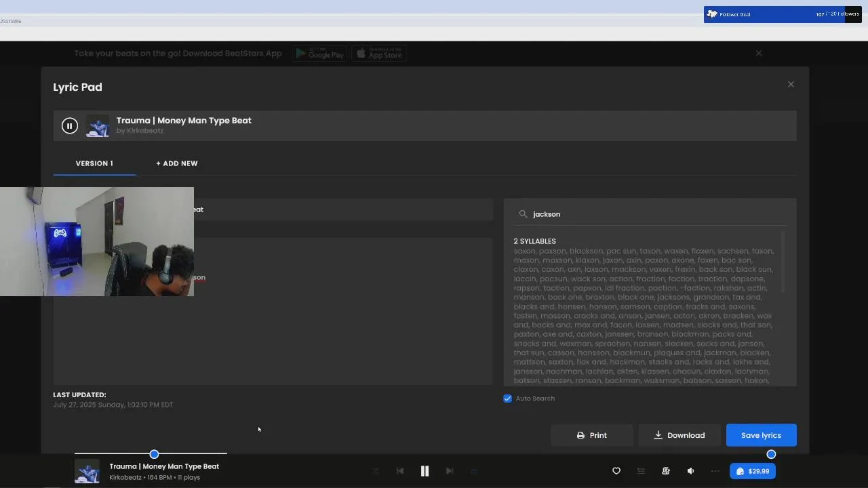Skip to the next track

[x=449, y=471]
